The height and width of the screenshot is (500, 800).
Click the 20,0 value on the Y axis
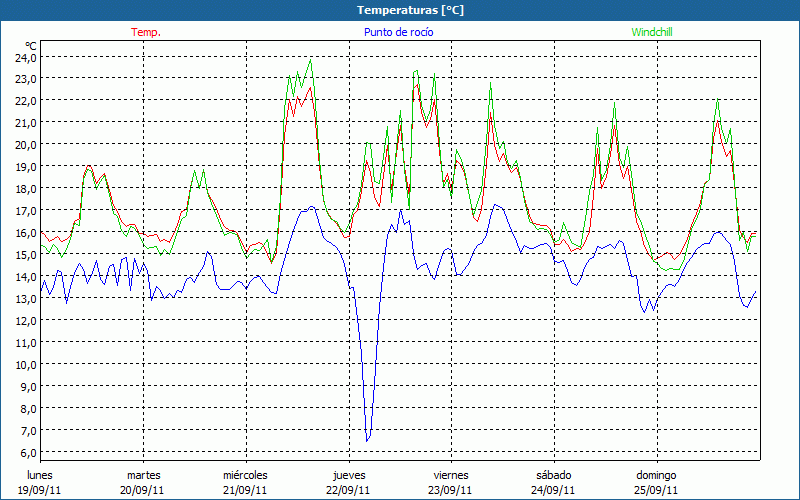25,144
